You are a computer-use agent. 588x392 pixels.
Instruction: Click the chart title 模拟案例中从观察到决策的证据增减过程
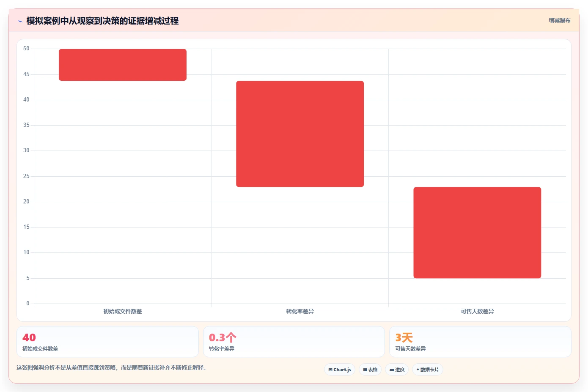pos(102,21)
